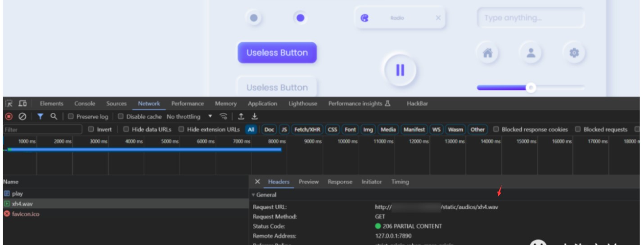Open the Application tab

click(x=262, y=103)
